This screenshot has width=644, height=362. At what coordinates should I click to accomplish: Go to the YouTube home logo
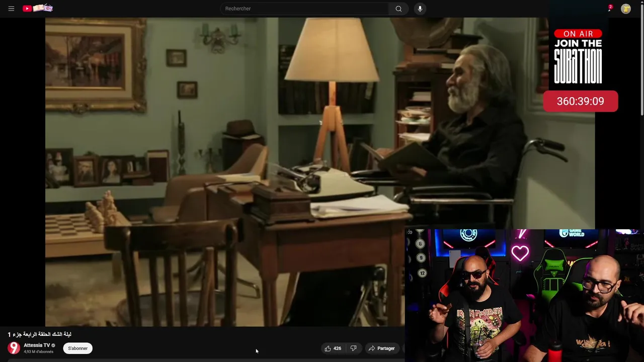click(x=38, y=8)
